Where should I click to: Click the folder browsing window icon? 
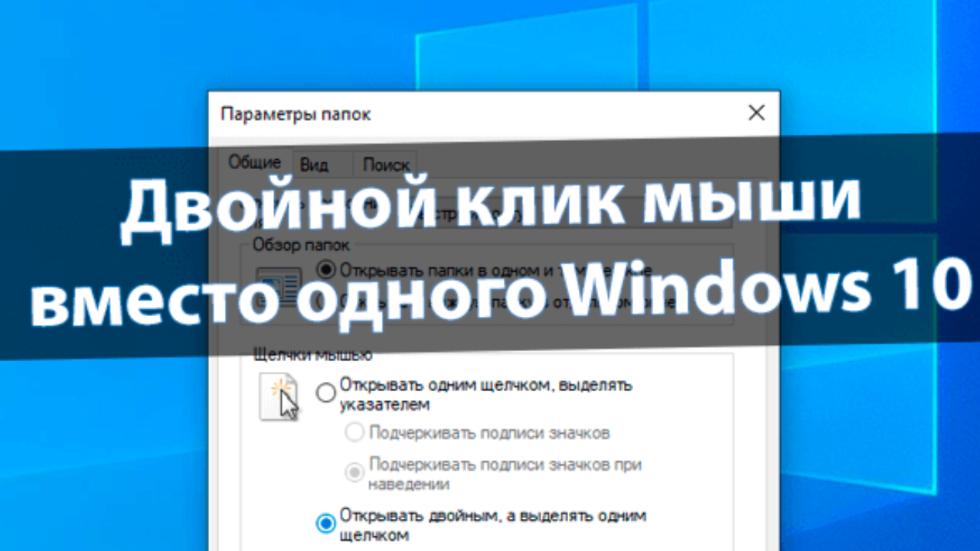coord(279,286)
